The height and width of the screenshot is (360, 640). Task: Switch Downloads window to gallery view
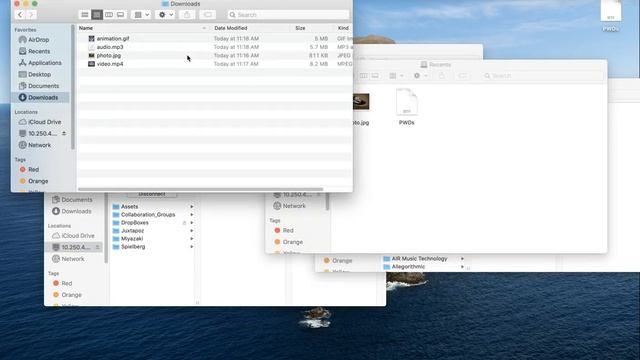(x=120, y=15)
